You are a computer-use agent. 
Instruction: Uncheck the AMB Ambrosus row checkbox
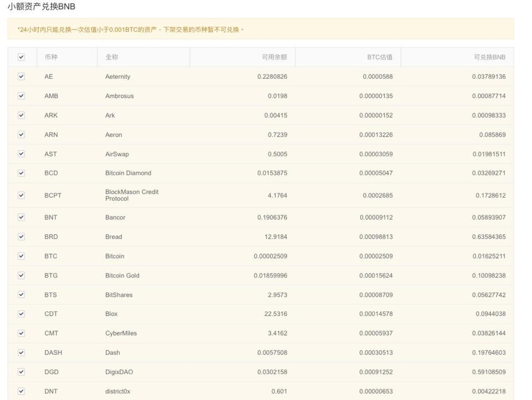(22, 96)
